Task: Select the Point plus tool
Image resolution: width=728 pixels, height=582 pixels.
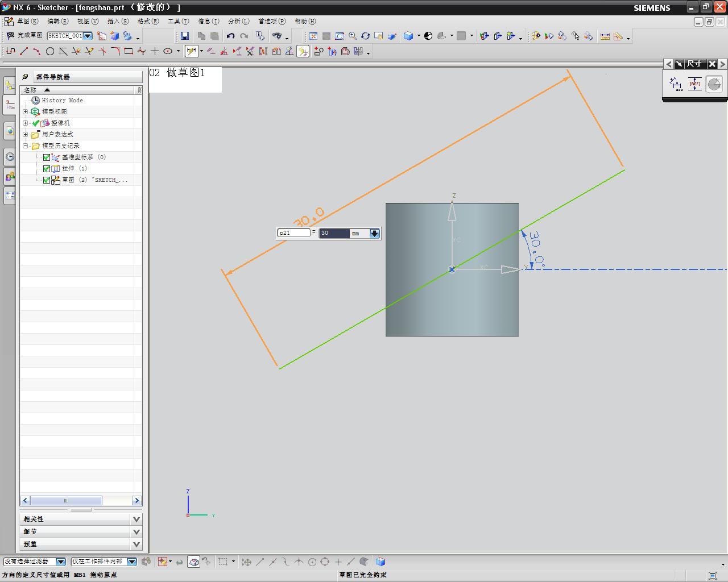Action: 155,51
